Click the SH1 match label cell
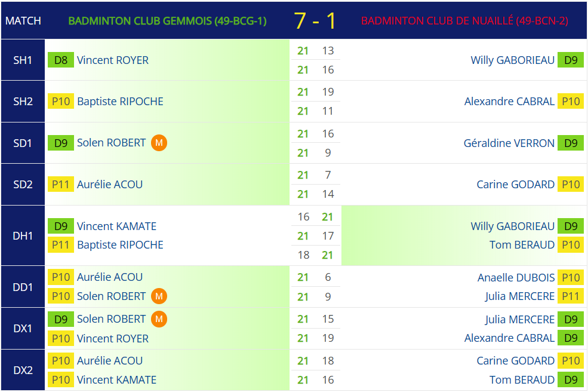 click(23, 60)
